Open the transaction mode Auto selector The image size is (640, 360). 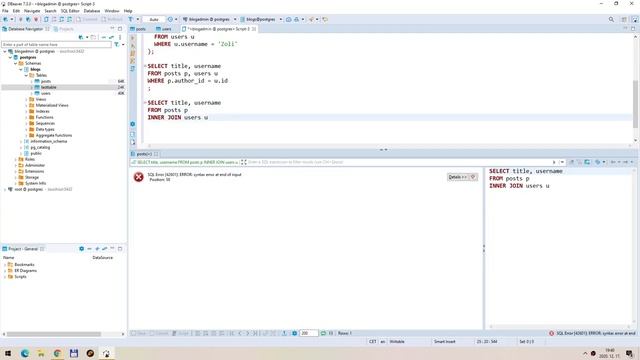[154, 19]
